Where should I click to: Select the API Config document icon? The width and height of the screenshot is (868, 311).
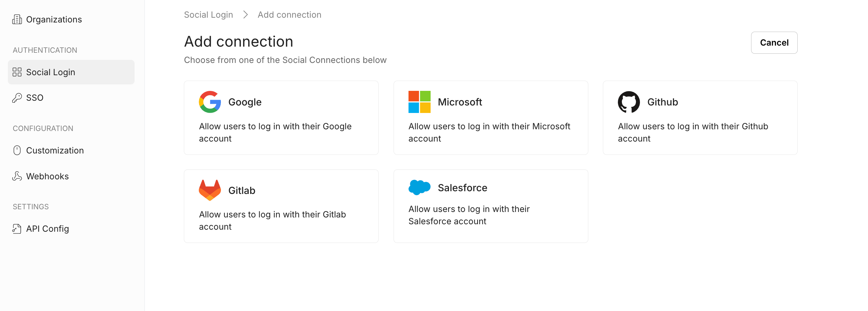(17, 228)
